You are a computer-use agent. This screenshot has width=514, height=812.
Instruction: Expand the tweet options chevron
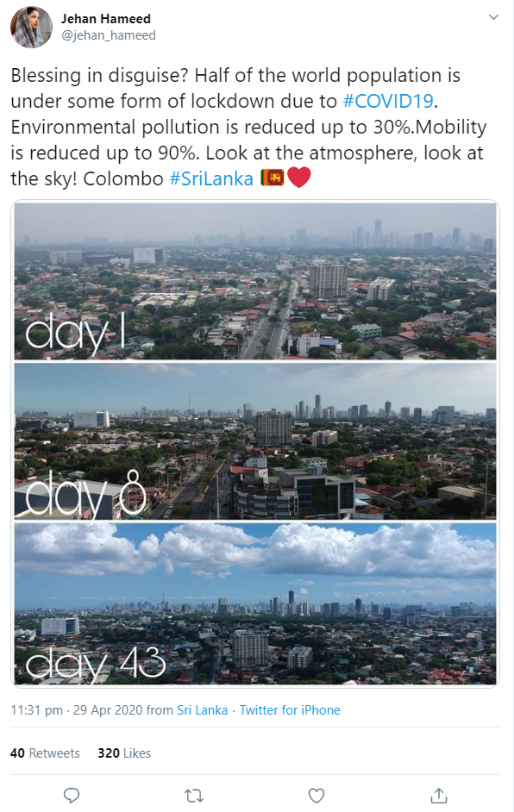[x=493, y=17]
